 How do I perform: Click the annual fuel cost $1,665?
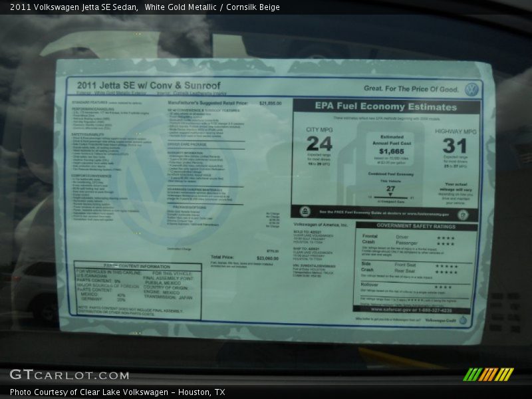(392, 152)
